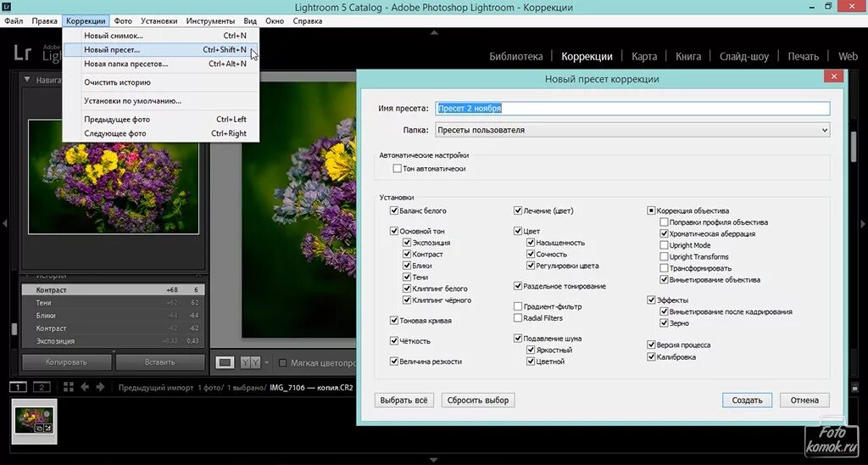Uncheck Раздельное тонирование
868x465 pixels.
518,286
